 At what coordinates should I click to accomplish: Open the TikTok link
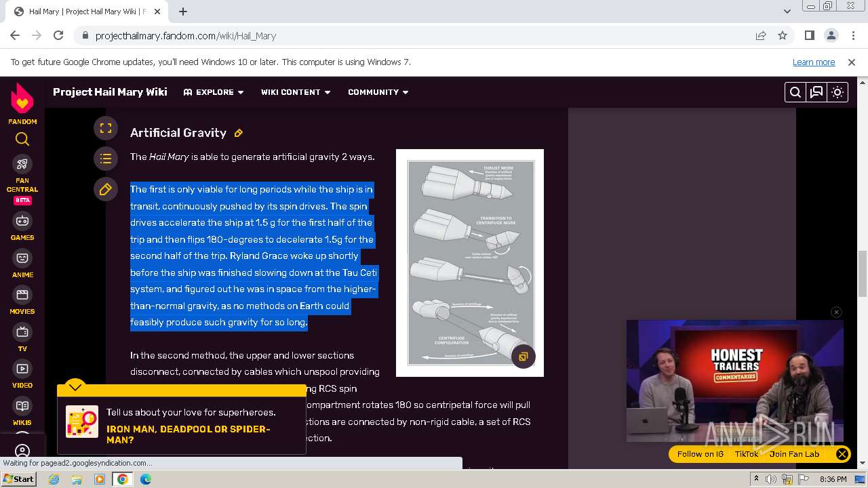click(747, 454)
